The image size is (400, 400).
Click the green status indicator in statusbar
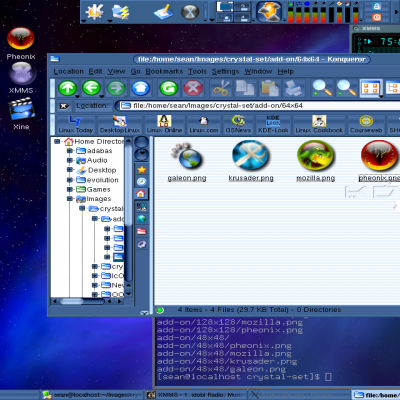(160, 310)
